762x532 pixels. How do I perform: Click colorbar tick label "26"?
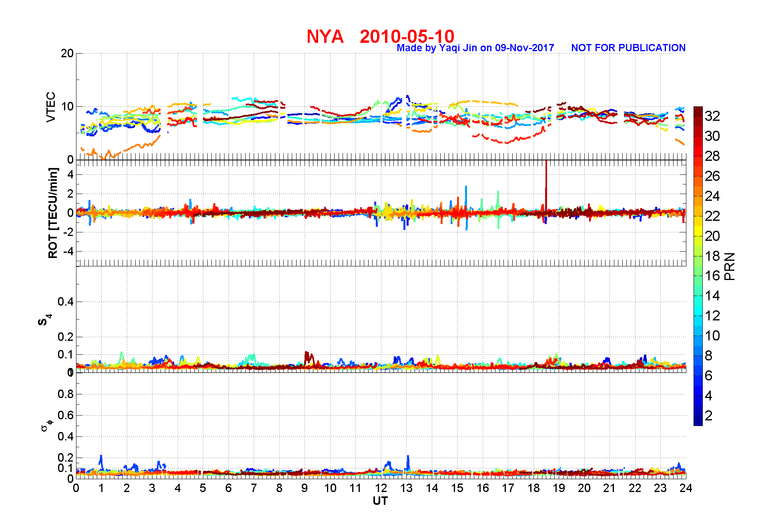[x=712, y=176]
